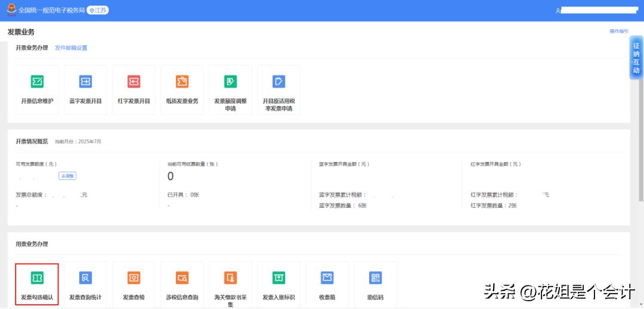Open 收票箱 tile

[327, 285]
